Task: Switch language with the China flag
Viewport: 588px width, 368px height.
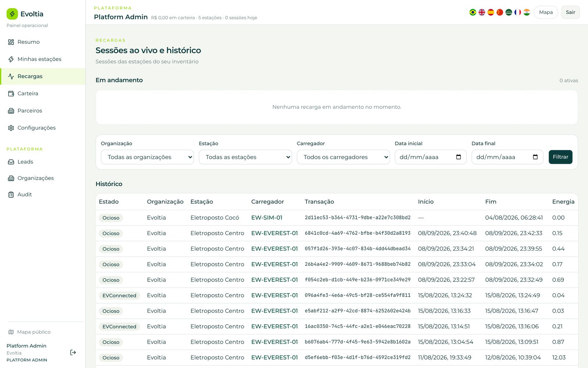Action: point(500,12)
